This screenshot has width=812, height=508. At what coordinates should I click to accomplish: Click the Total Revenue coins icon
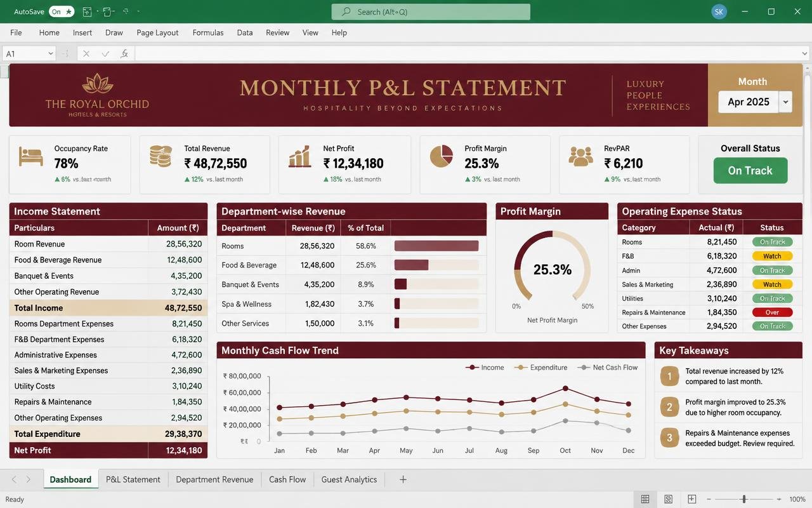pos(160,156)
